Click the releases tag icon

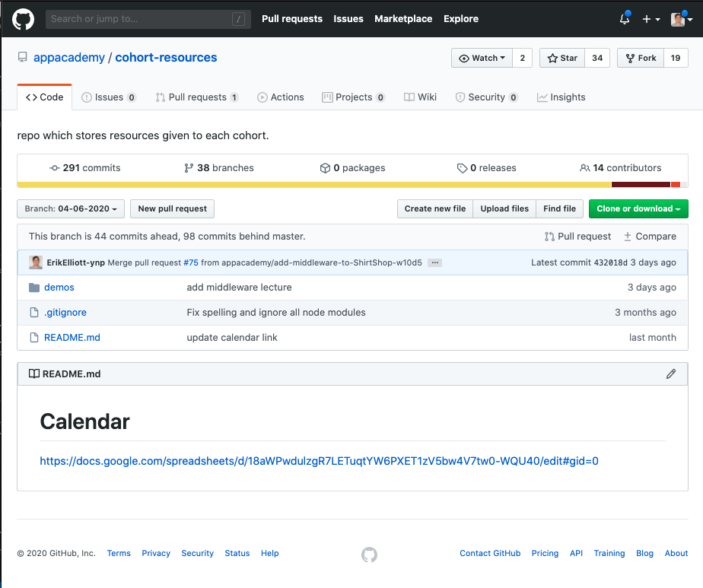[x=462, y=168]
